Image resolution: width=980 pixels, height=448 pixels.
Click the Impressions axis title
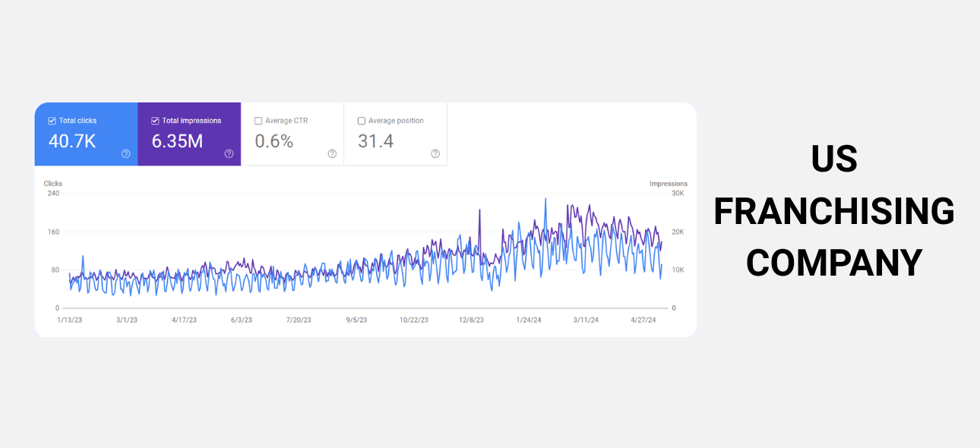668,184
